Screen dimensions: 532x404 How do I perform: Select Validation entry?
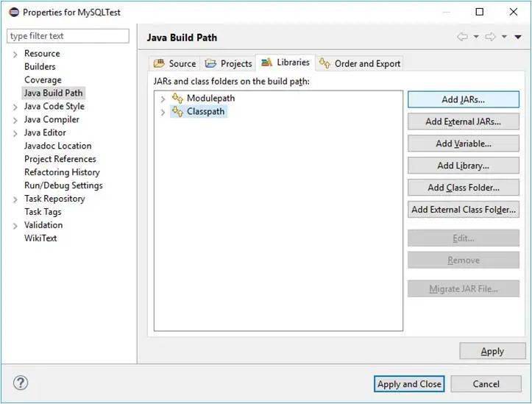(43, 225)
